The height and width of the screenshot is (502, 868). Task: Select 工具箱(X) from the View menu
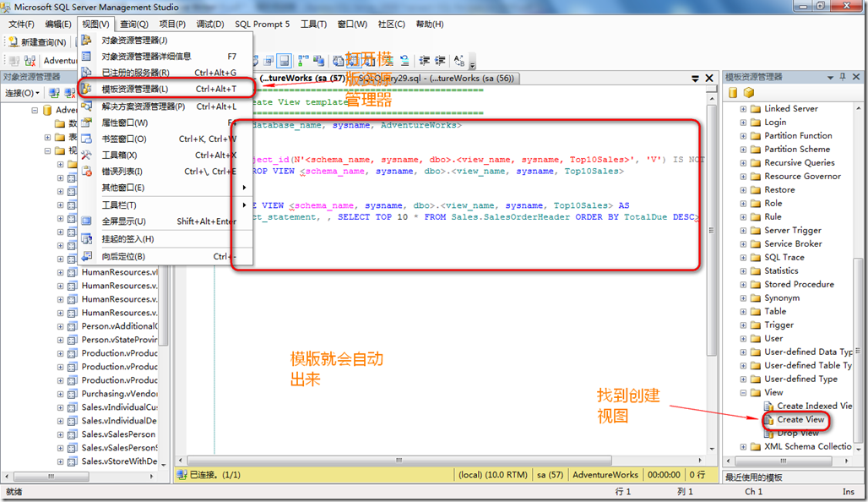(166, 156)
